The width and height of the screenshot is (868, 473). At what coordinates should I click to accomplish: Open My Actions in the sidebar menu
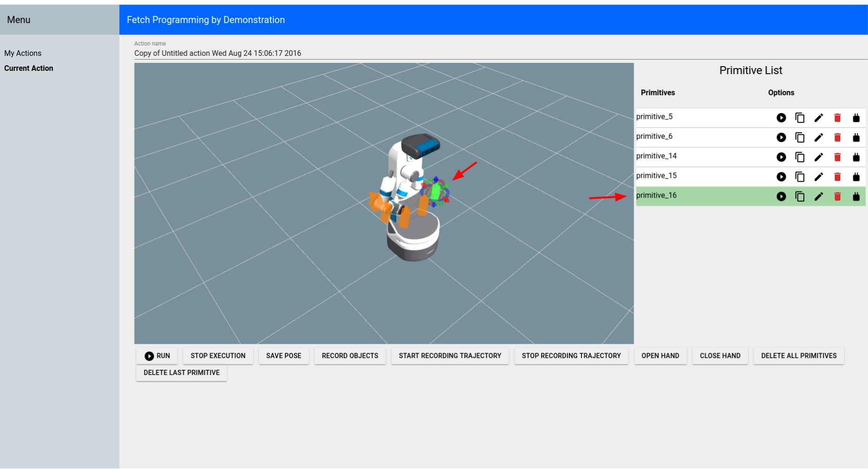point(23,53)
